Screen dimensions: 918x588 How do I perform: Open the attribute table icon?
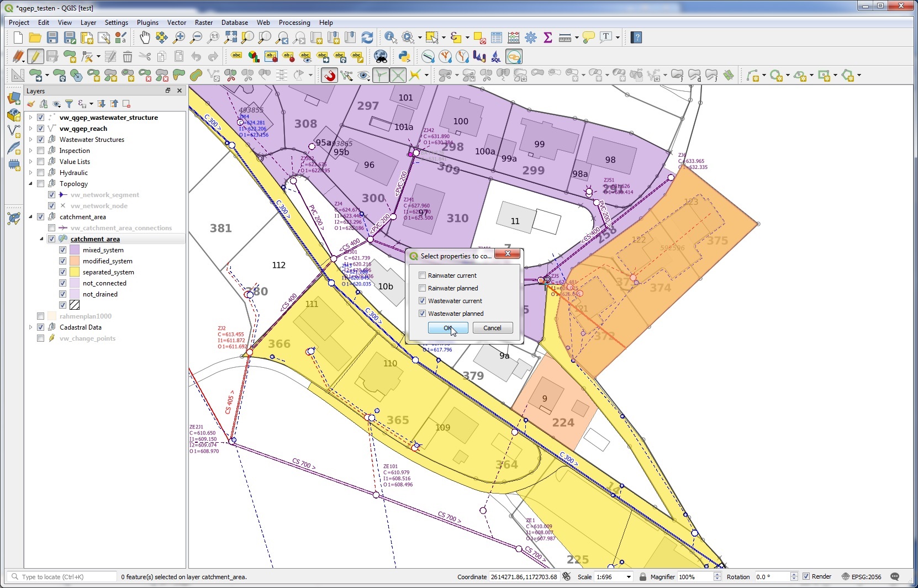click(x=497, y=38)
